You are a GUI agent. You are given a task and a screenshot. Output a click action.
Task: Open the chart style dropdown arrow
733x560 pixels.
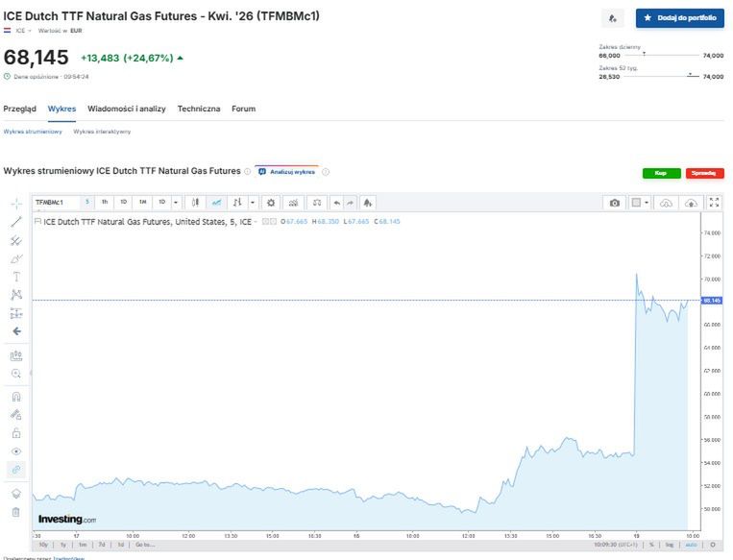click(253, 203)
